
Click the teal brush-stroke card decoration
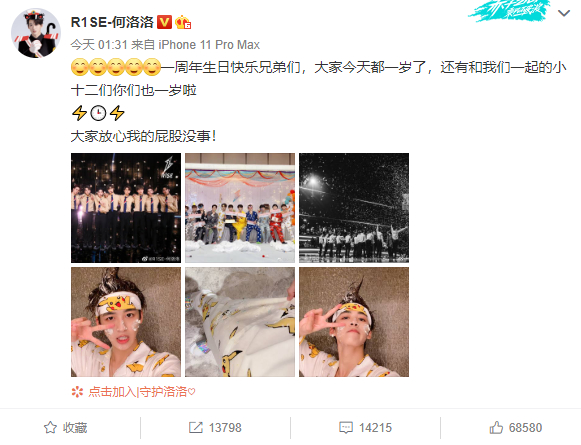(x=509, y=10)
